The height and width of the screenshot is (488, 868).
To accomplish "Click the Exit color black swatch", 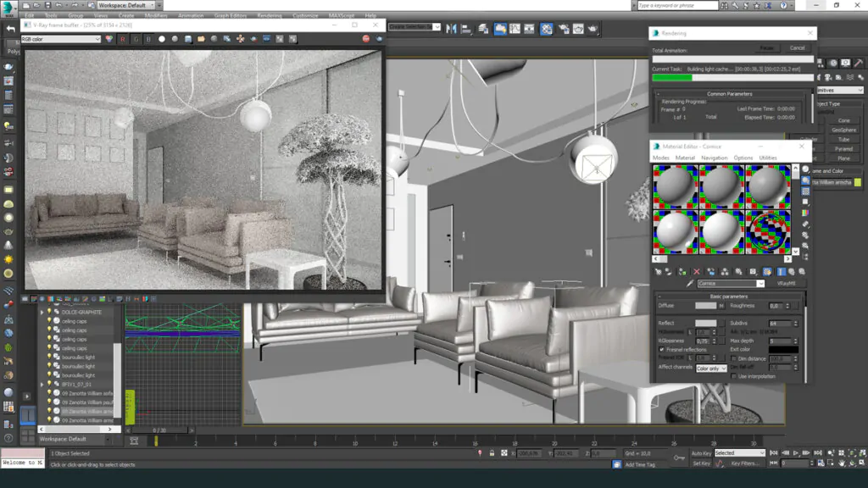I will 783,349.
